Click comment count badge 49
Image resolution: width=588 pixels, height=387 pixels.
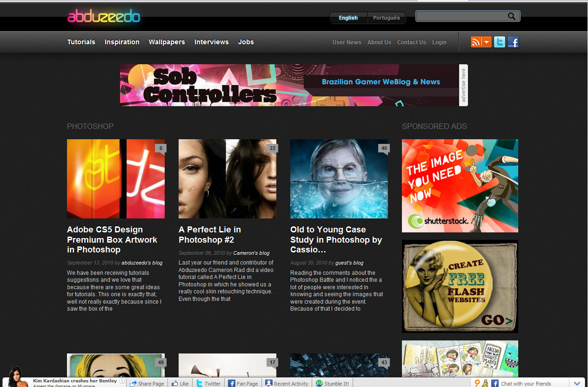pyautogui.click(x=161, y=362)
